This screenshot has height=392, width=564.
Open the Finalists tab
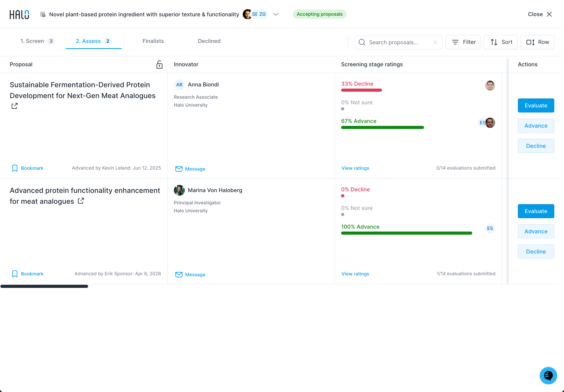pyautogui.click(x=153, y=41)
